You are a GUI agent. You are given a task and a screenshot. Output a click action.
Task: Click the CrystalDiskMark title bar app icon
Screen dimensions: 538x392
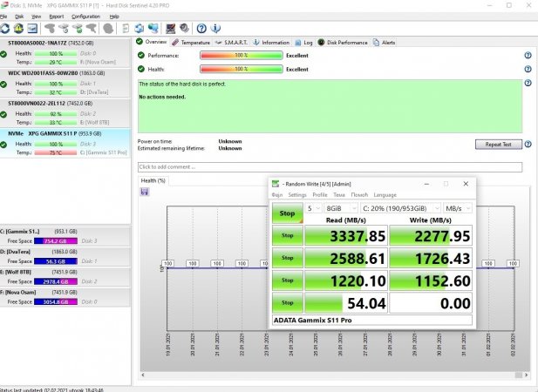pyautogui.click(x=276, y=184)
